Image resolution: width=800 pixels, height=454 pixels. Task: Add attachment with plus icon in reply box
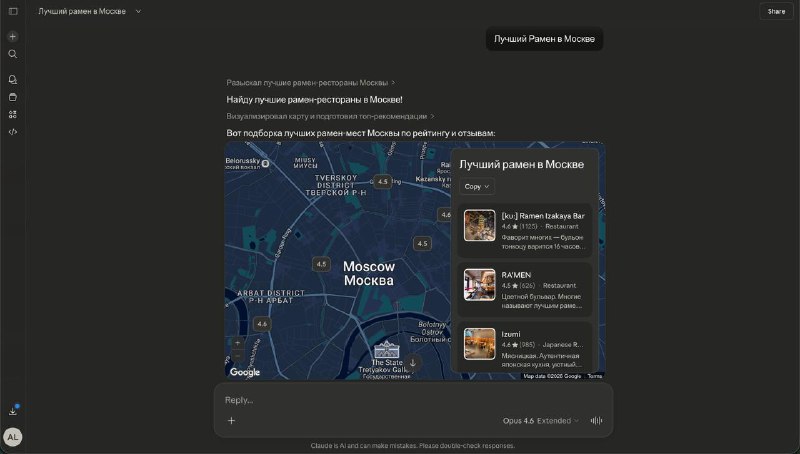pyautogui.click(x=231, y=421)
